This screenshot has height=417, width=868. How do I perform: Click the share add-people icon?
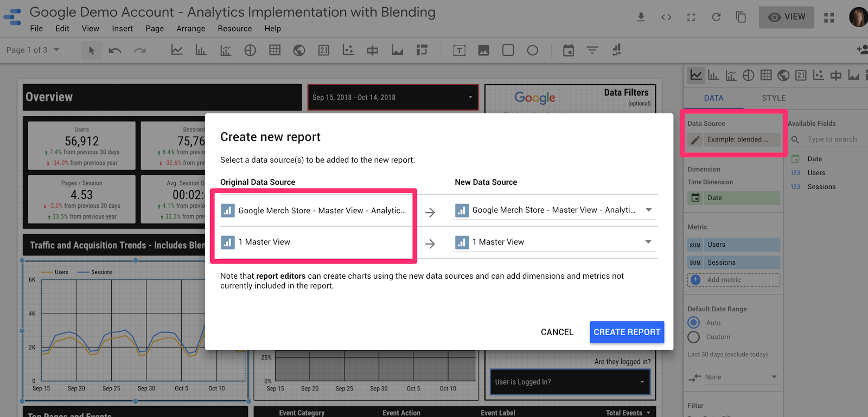pyautogui.click(x=862, y=50)
